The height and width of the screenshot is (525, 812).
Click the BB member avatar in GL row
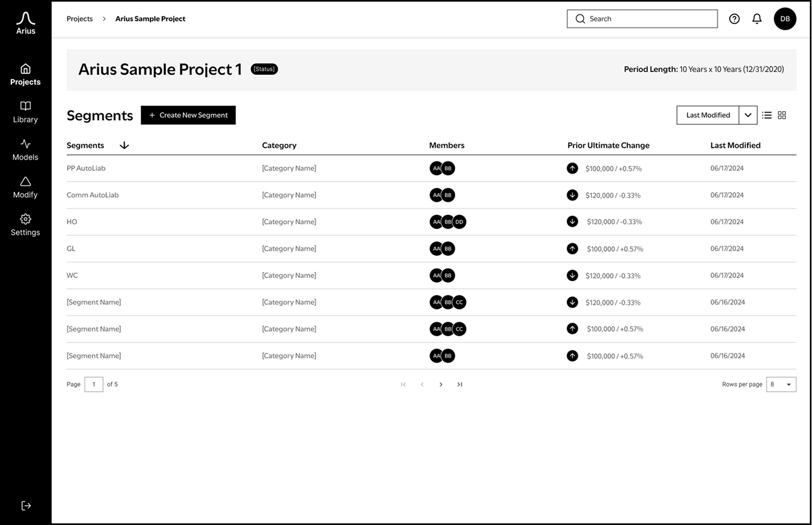tap(448, 249)
